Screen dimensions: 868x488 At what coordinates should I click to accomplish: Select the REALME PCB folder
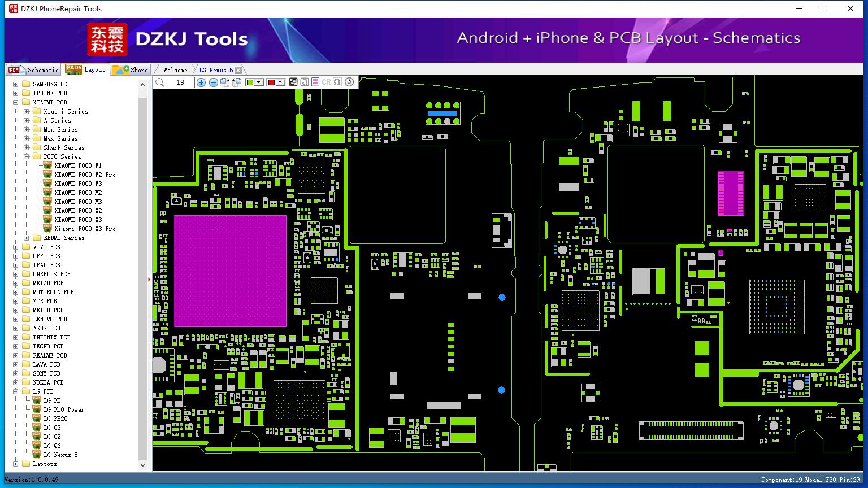(x=50, y=355)
